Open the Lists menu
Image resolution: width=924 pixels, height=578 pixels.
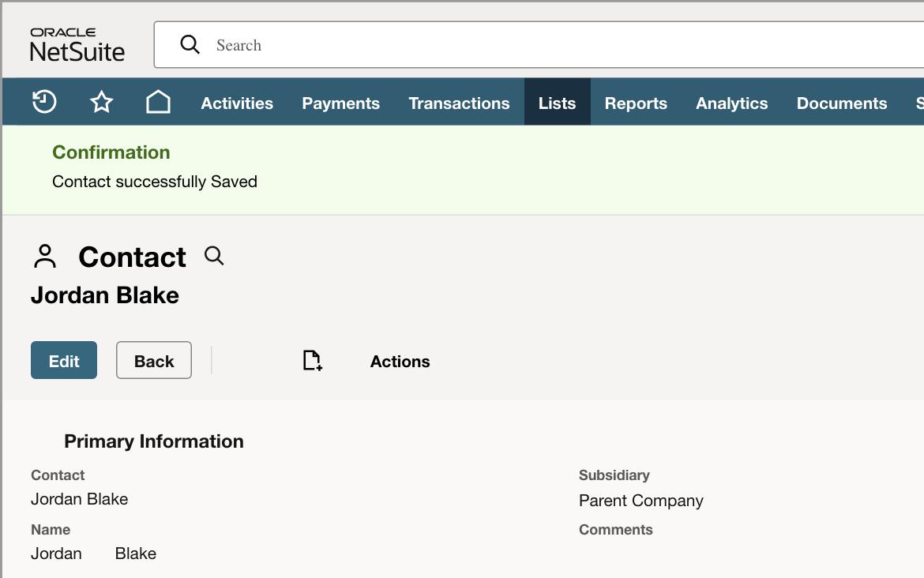point(557,103)
